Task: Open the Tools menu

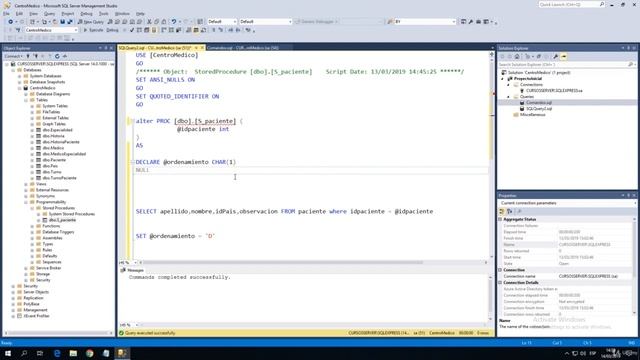Action: pyautogui.click(x=104, y=13)
